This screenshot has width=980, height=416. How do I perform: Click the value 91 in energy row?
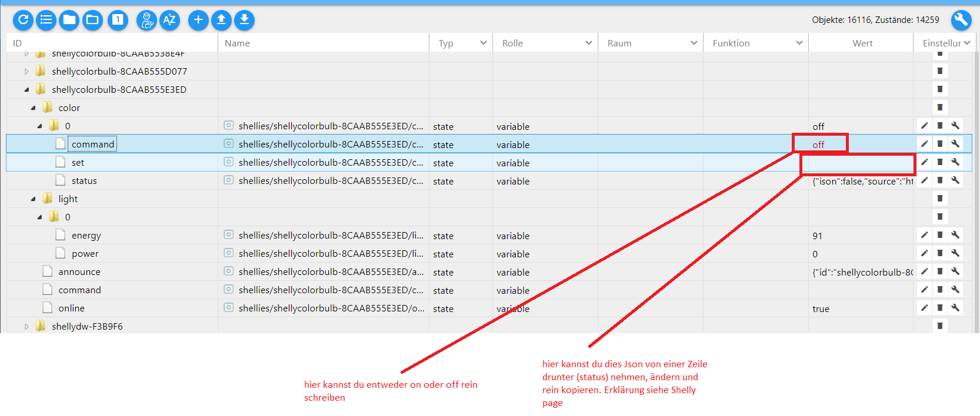pyautogui.click(x=818, y=236)
